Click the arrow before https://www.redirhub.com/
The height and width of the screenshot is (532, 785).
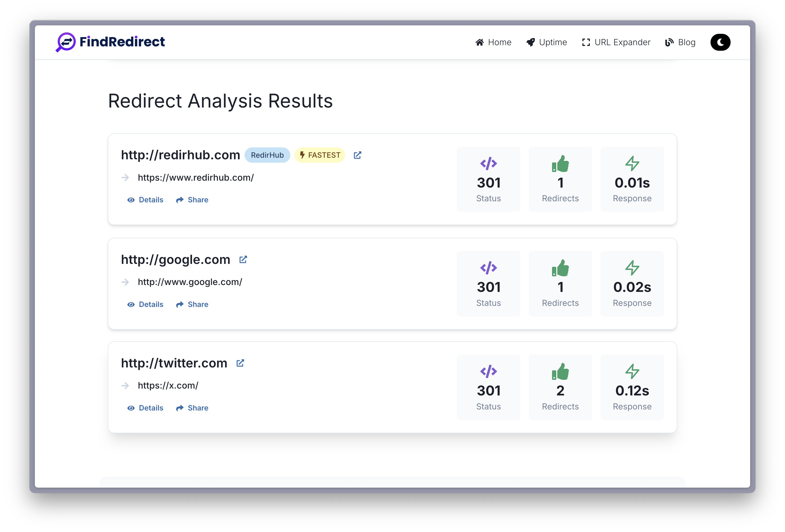pos(125,178)
